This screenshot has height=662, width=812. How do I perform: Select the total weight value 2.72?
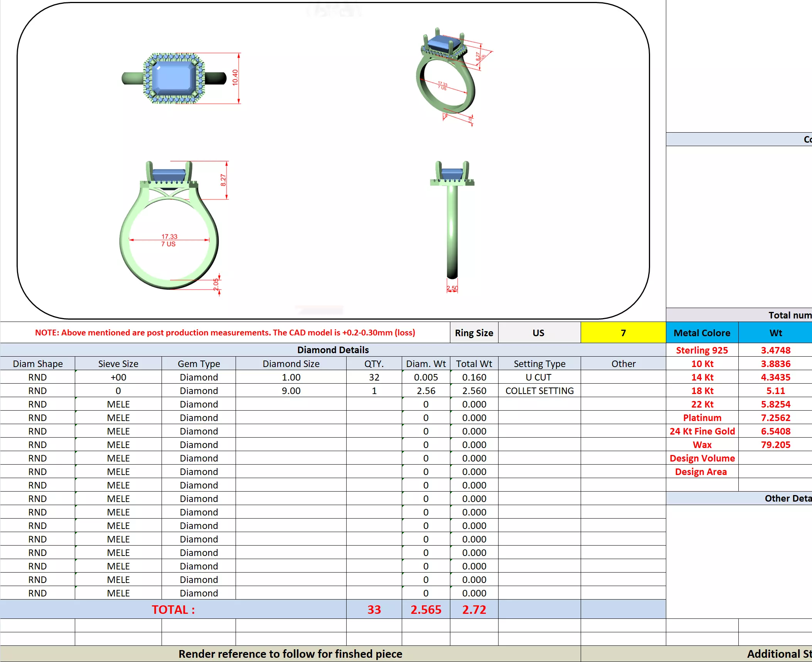click(474, 609)
